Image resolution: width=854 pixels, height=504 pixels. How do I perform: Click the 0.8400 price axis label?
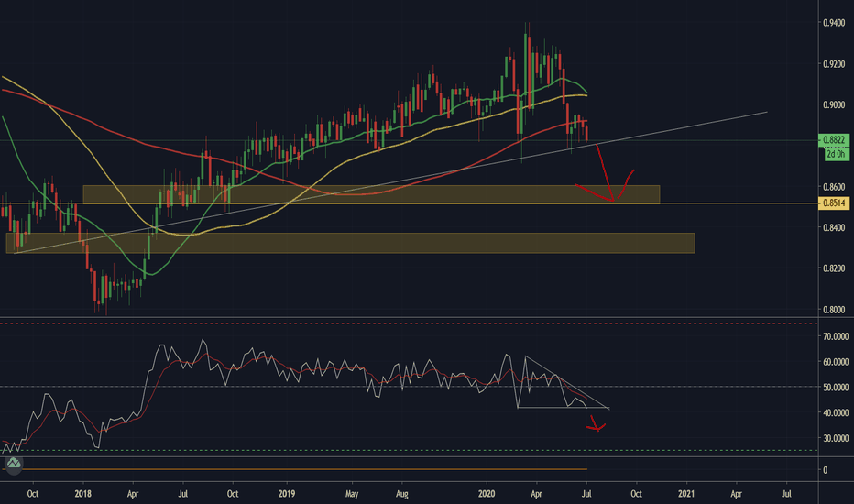(834, 228)
